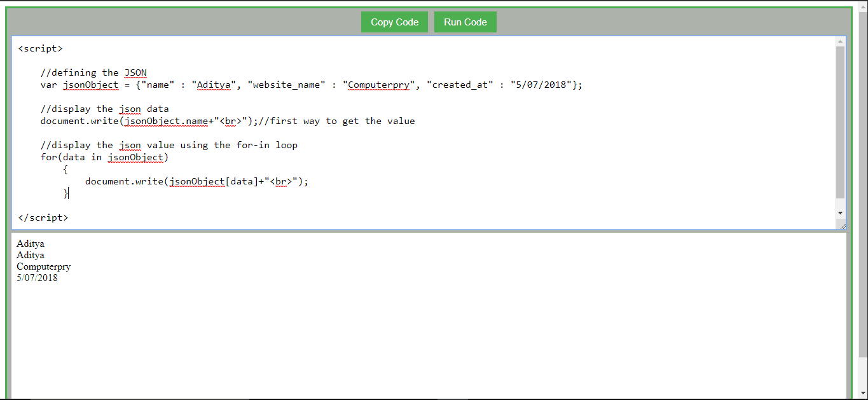Click the first Aditya line in output
The width and height of the screenshot is (868, 400).
30,243
